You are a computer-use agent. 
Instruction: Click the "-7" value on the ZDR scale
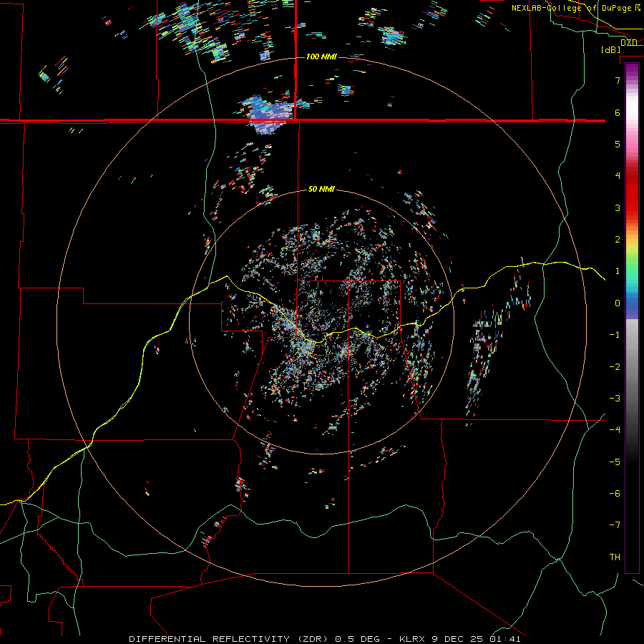pyautogui.click(x=615, y=525)
